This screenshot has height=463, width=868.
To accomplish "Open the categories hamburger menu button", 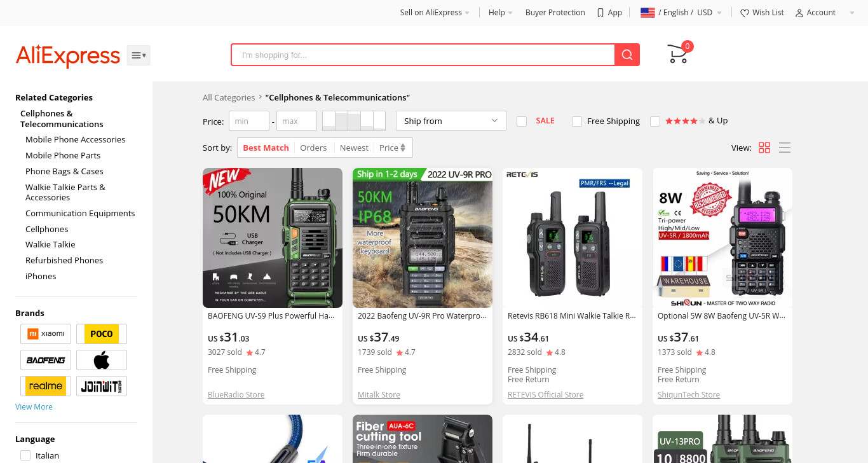I will point(139,55).
